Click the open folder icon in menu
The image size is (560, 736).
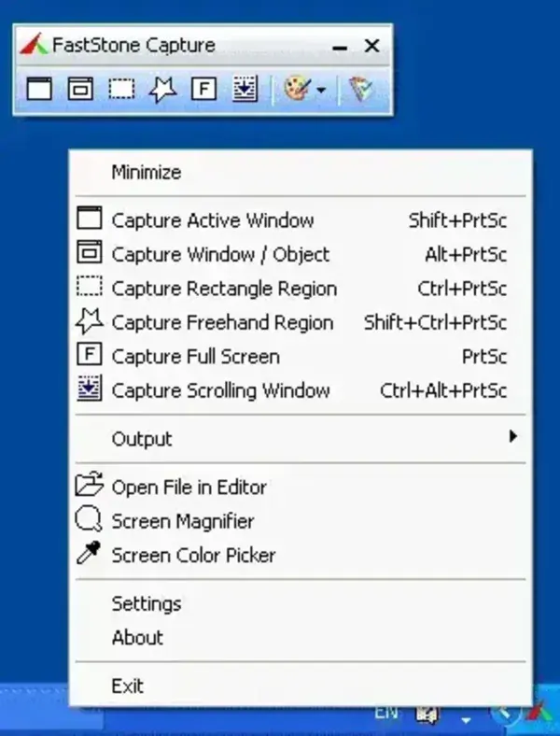coord(89,484)
